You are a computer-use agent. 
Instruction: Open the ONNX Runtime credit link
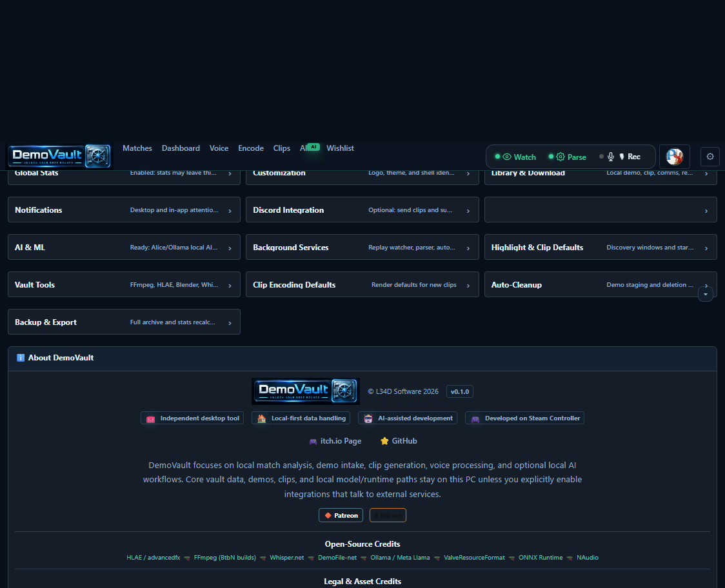pyautogui.click(x=541, y=558)
